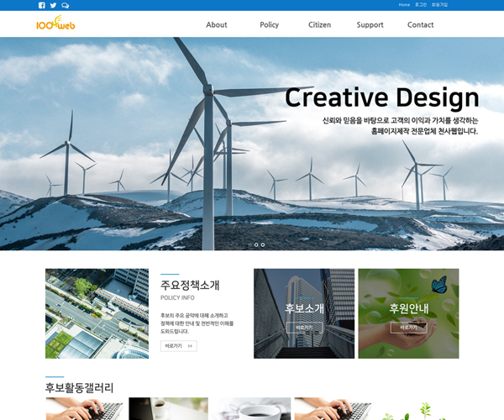
Task: Open the Policy menu item
Action: pos(269,25)
